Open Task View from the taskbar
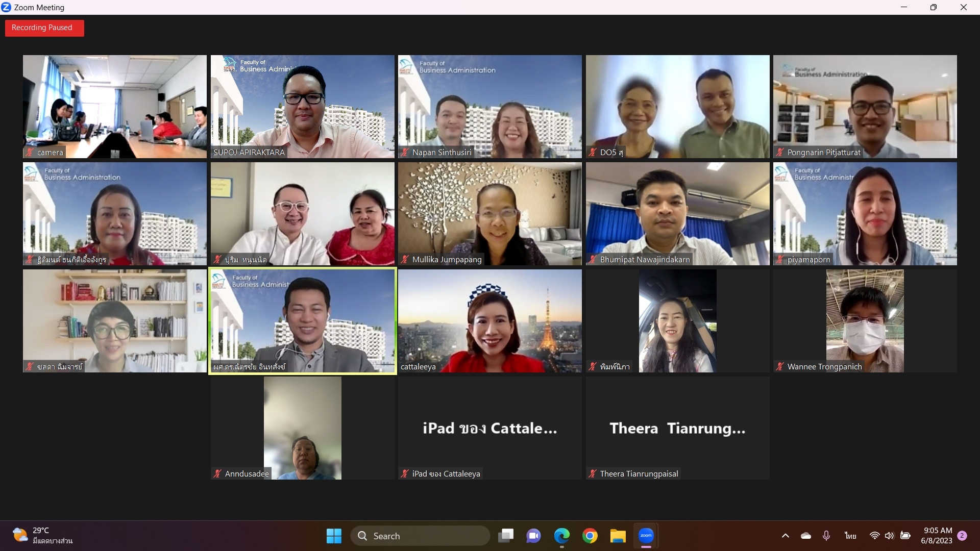The width and height of the screenshot is (980, 551). click(506, 536)
